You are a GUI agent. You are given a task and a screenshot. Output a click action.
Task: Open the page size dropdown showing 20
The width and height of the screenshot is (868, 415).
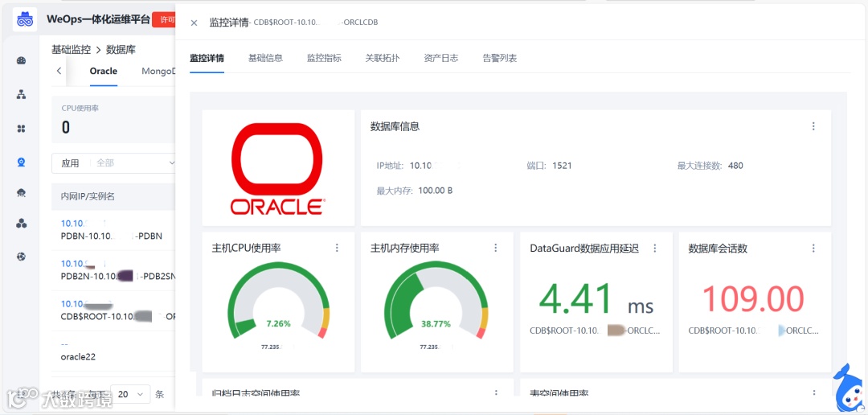click(x=130, y=394)
